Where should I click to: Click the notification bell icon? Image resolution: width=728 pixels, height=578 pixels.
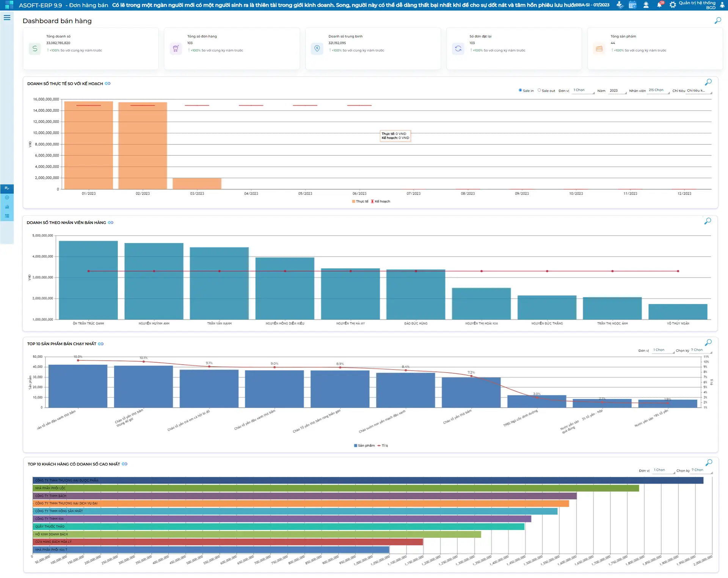tap(659, 5)
